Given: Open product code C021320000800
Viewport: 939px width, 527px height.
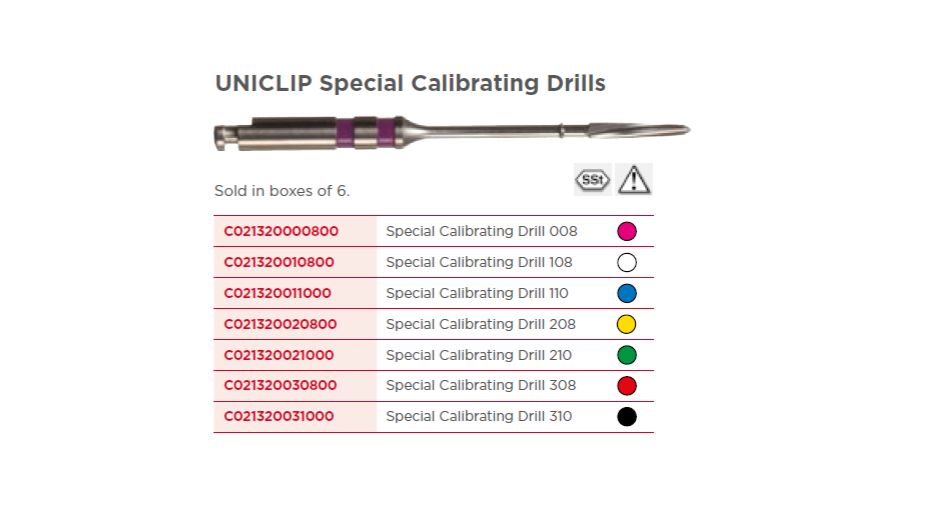Looking at the screenshot, I should [x=281, y=231].
